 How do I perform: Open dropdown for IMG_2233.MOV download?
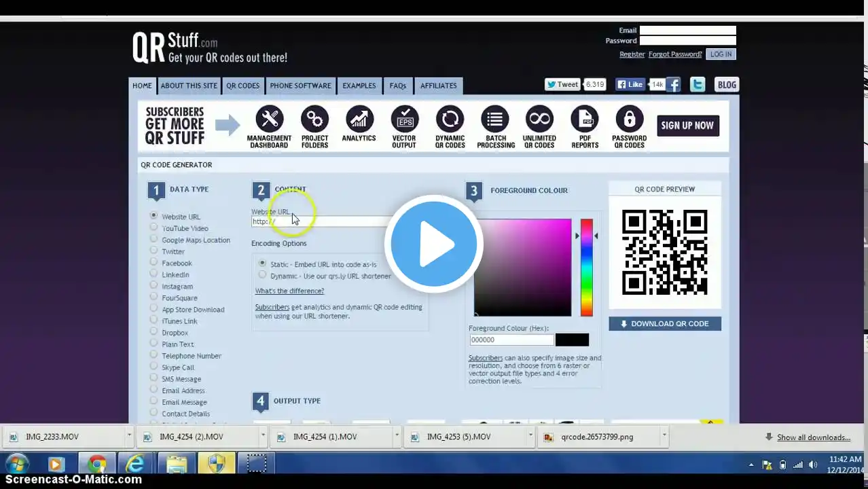[x=129, y=437]
